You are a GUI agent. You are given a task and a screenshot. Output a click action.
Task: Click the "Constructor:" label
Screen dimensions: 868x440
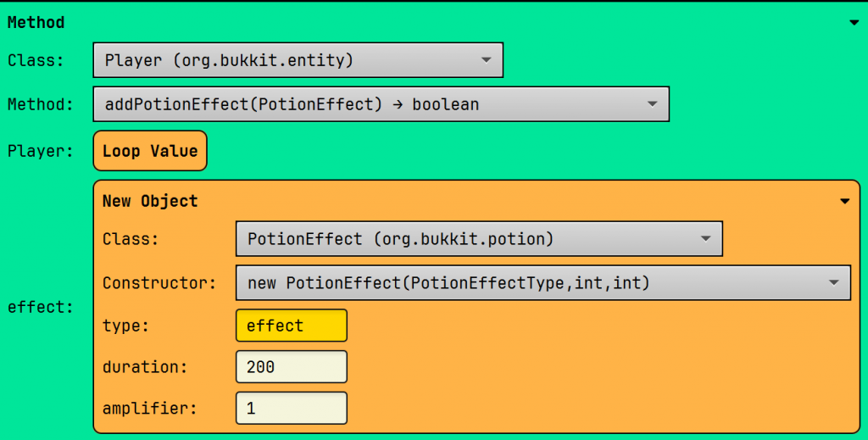(x=159, y=283)
